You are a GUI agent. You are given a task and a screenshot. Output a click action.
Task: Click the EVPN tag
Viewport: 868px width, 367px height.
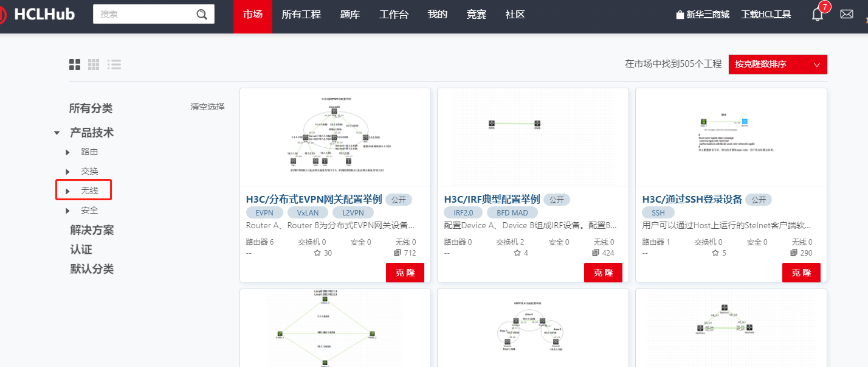(x=264, y=212)
